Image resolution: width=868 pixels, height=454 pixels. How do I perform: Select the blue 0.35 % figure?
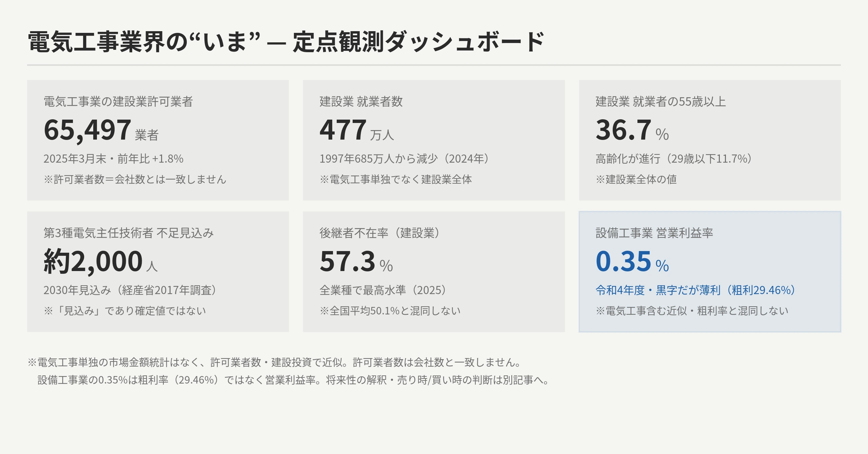point(632,262)
